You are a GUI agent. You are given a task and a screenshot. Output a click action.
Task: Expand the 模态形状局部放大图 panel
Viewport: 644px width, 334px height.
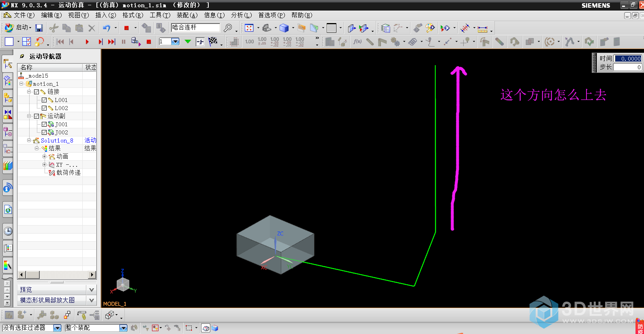point(92,300)
